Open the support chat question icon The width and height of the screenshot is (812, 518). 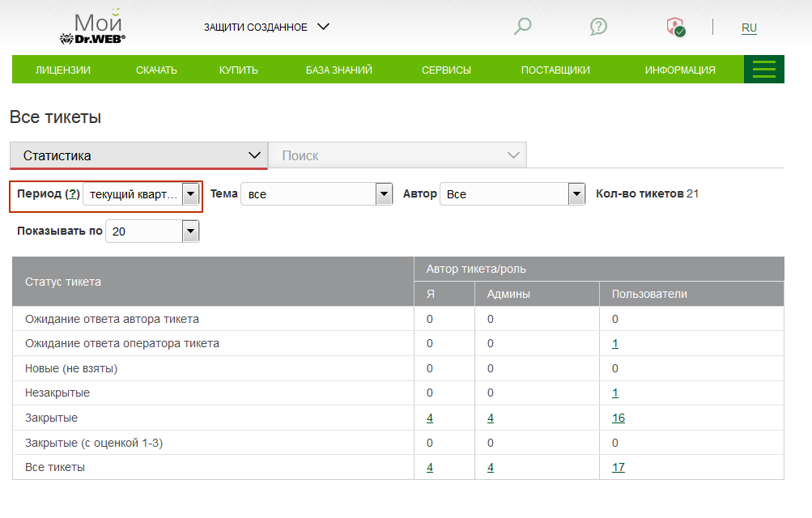click(x=598, y=27)
